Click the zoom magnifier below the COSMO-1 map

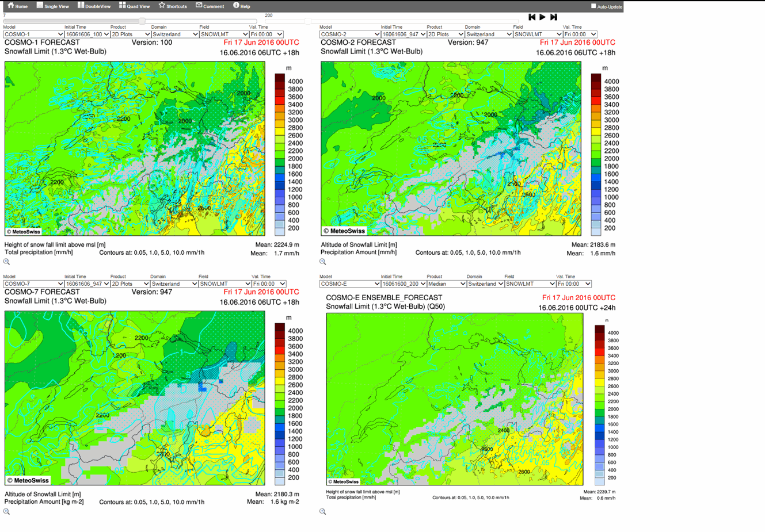6,262
